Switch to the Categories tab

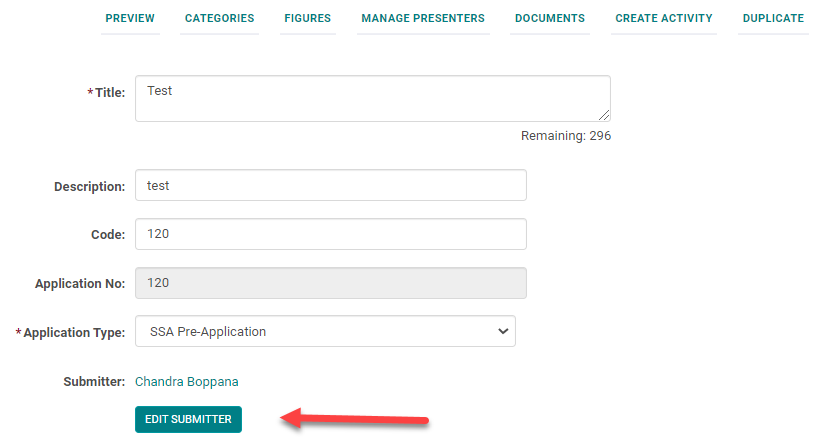click(219, 18)
